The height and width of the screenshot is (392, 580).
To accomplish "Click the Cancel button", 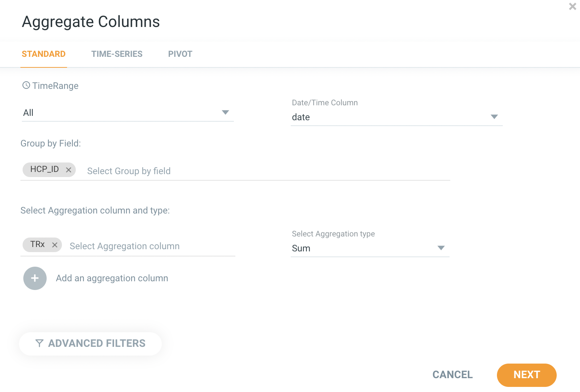I will tap(452, 375).
